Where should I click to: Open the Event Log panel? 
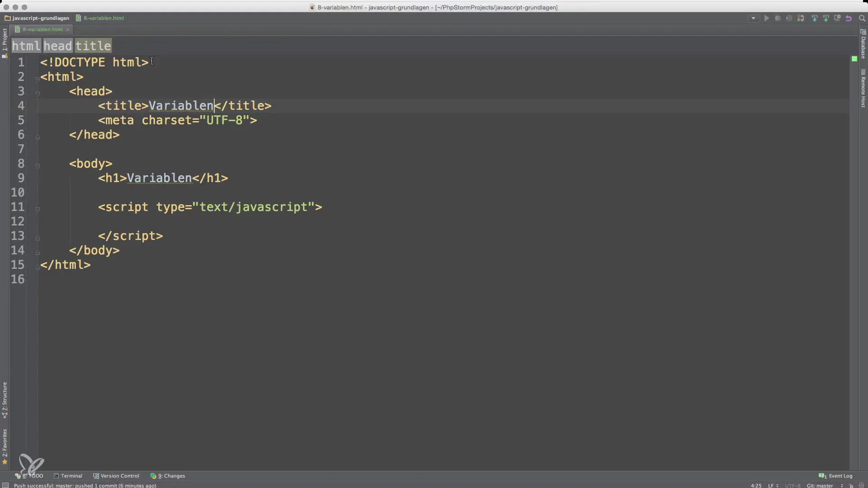[x=835, y=476]
